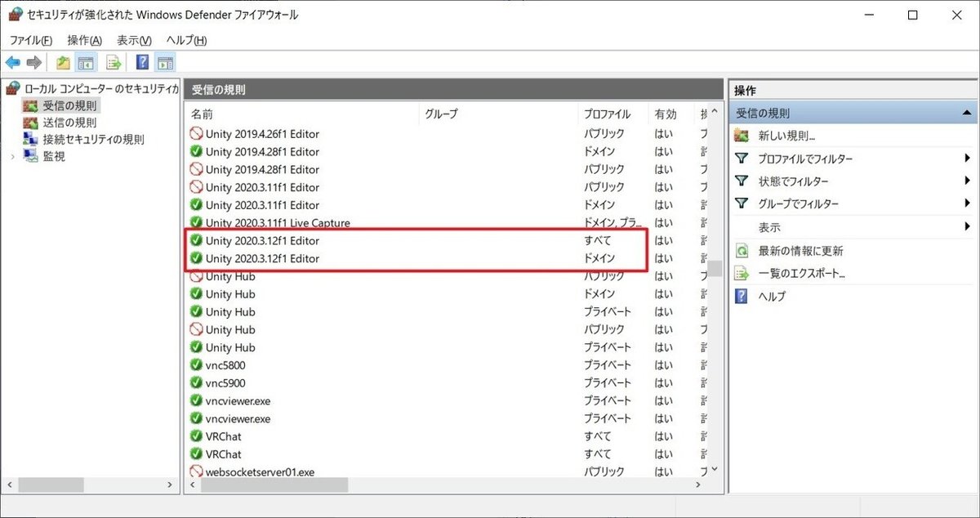Click the up-one-level folder toolbar icon
The image size is (980, 518).
coord(64,62)
